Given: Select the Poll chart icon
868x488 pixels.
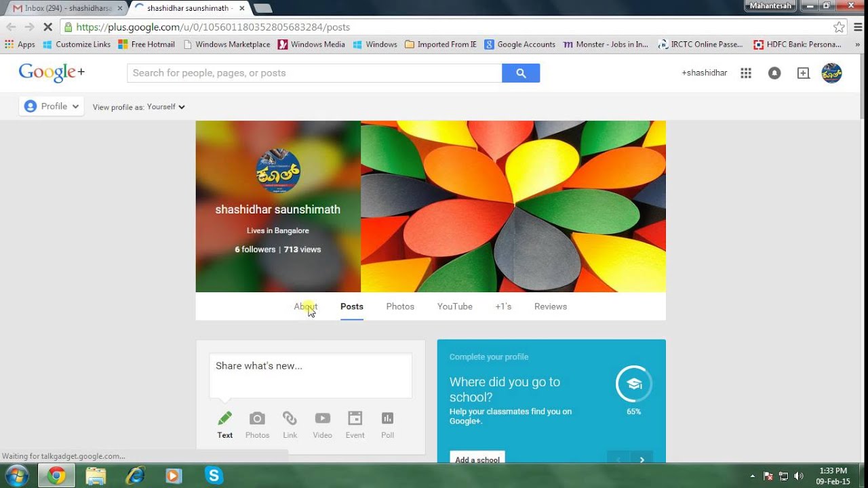Looking at the screenshot, I should click(387, 418).
